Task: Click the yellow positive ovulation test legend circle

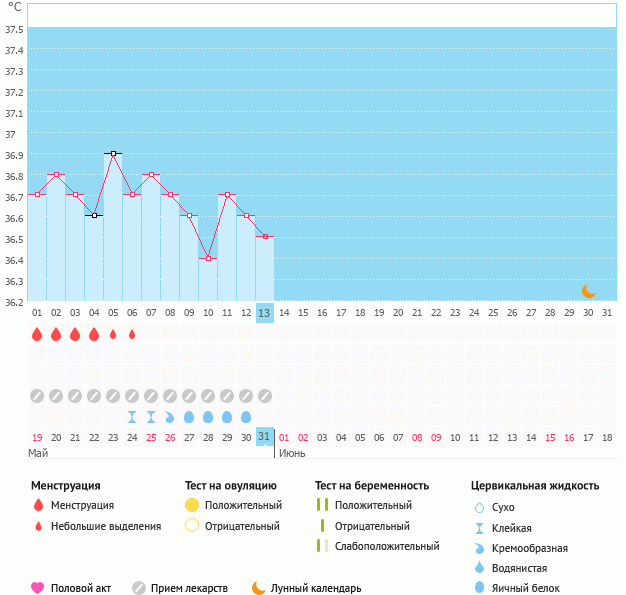Action: (x=192, y=506)
